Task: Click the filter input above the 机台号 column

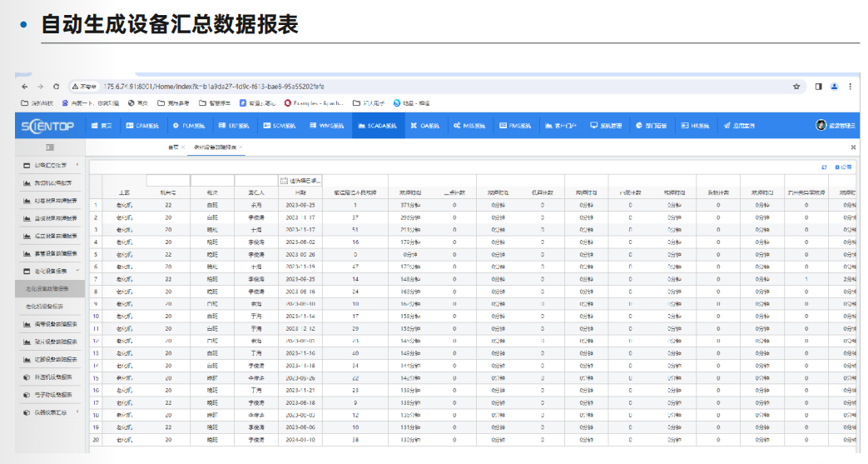Action: tap(168, 181)
